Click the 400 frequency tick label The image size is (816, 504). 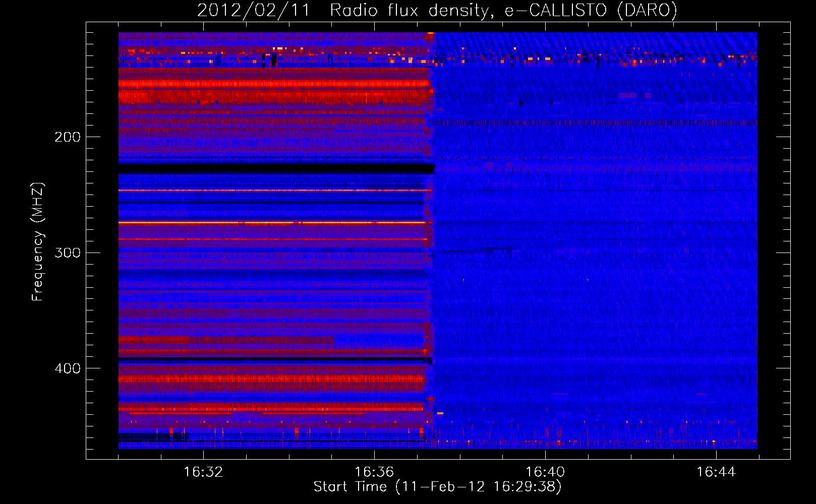(x=68, y=368)
